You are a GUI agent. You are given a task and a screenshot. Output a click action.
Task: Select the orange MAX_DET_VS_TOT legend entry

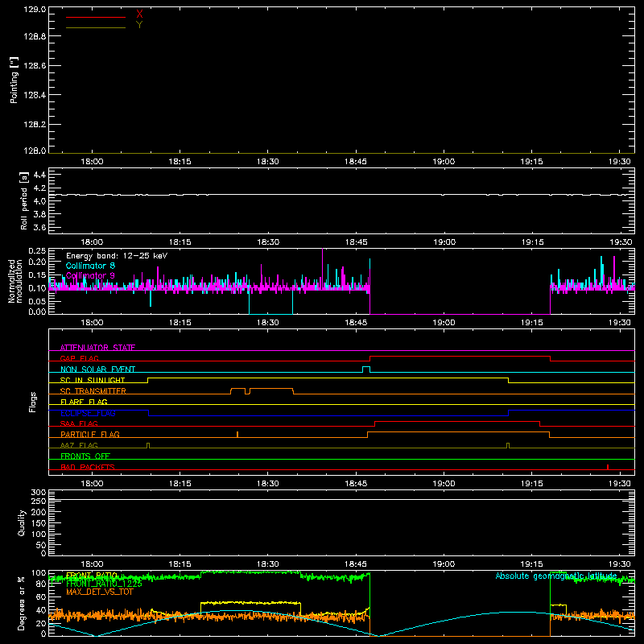pos(99,592)
